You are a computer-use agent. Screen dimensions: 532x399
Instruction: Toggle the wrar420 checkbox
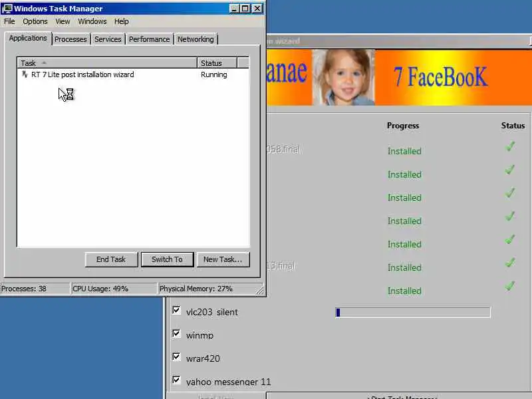point(176,356)
